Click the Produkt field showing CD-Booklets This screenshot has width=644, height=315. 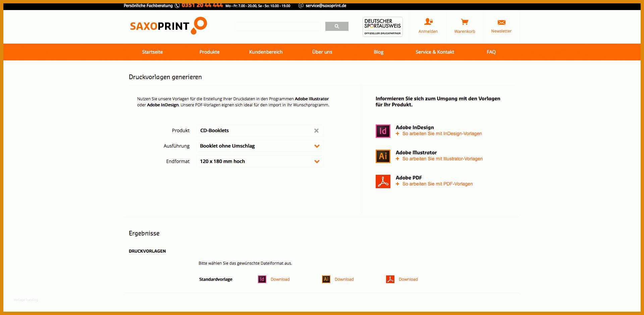pyautogui.click(x=260, y=130)
